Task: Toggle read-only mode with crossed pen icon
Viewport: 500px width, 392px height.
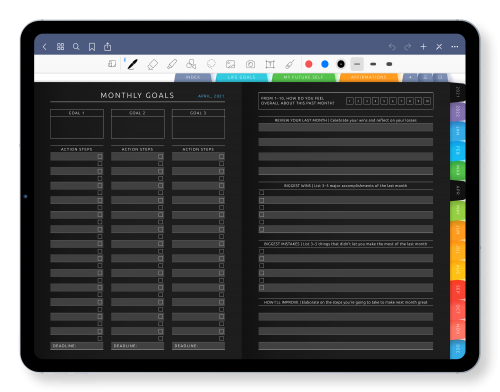Action: tap(439, 47)
